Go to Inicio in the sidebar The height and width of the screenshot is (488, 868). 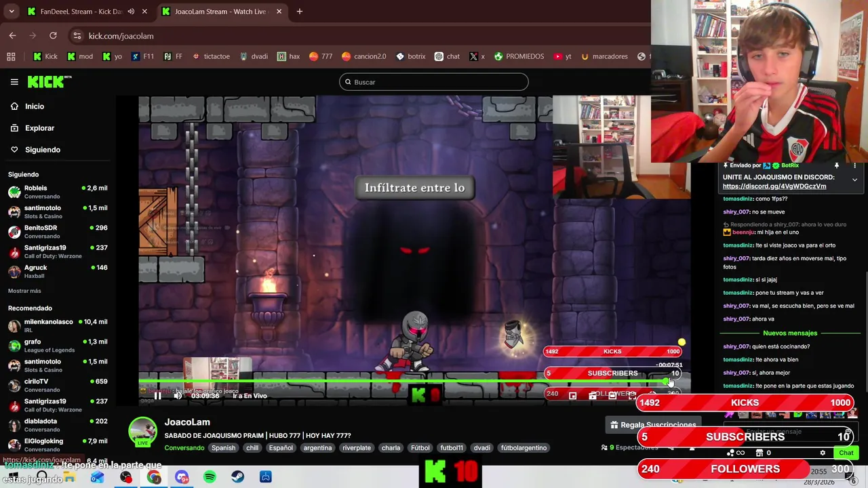click(28, 106)
